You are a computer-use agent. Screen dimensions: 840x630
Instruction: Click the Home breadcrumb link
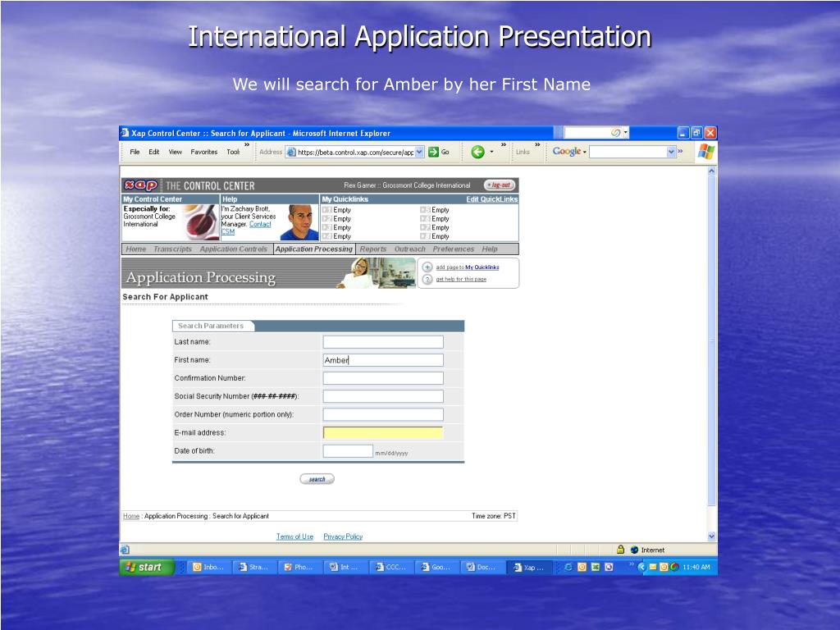pos(131,517)
